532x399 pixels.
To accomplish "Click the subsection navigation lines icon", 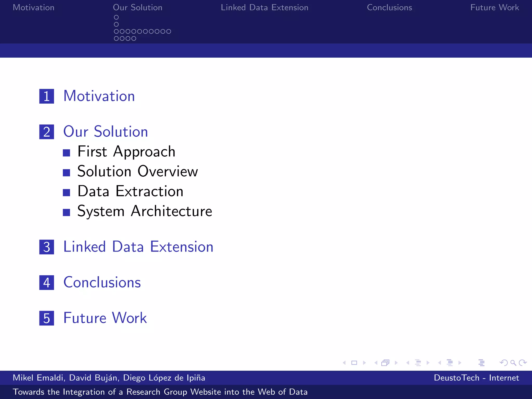I will pyautogui.click(x=418, y=363).
